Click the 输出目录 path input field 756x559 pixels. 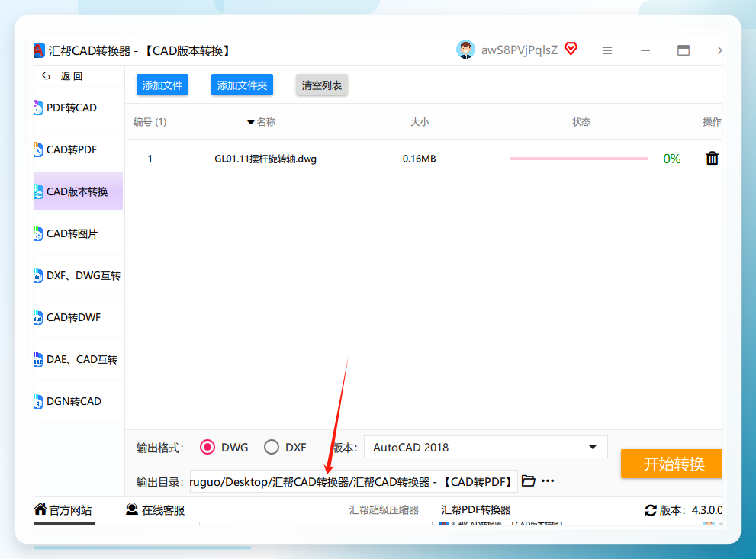click(x=354, y=481)
